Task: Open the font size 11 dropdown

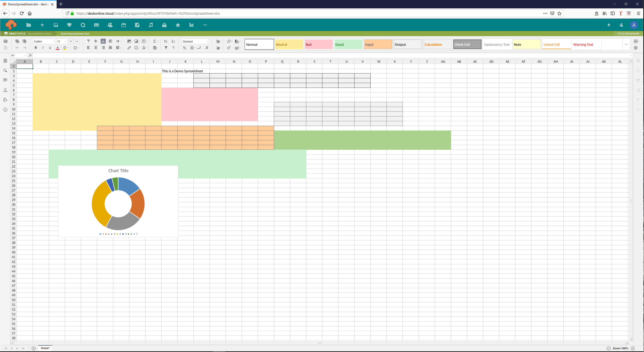Action: [x=66, y=42]
